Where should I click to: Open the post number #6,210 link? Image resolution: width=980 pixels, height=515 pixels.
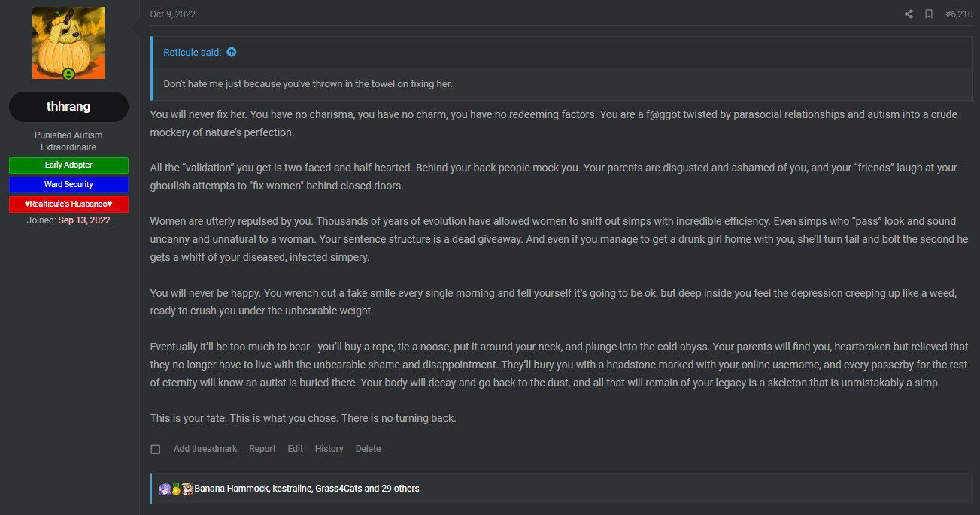(x=959, y=14)
